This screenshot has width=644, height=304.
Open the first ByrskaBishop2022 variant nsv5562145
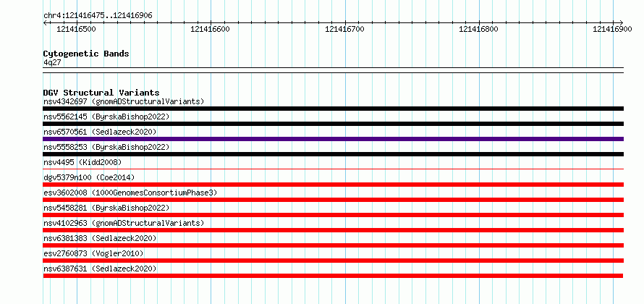coord(106,117)
